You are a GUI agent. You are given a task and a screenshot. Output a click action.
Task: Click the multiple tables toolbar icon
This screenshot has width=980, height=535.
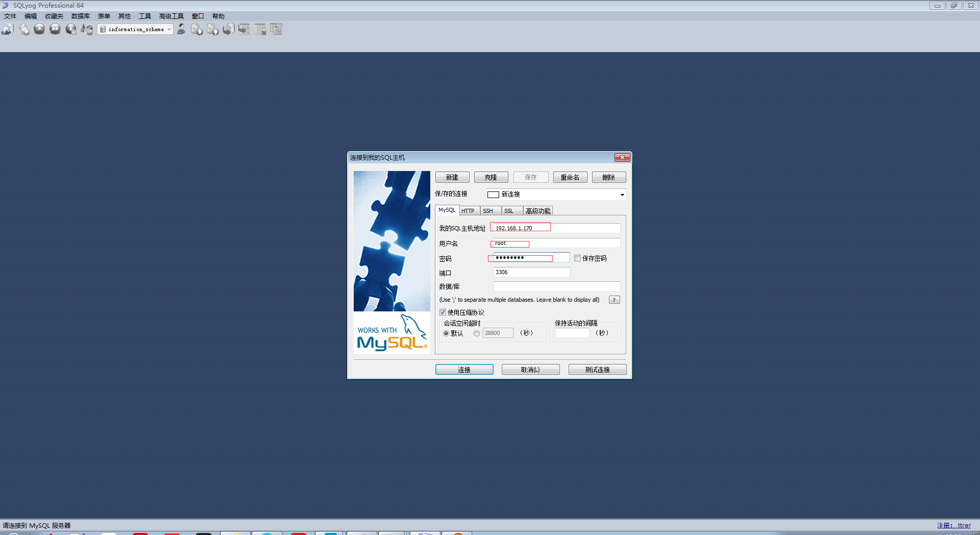click(276, 29)
